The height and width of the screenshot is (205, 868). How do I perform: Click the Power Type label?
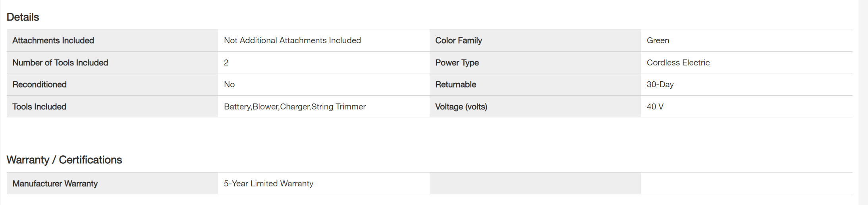pos(457,63)
